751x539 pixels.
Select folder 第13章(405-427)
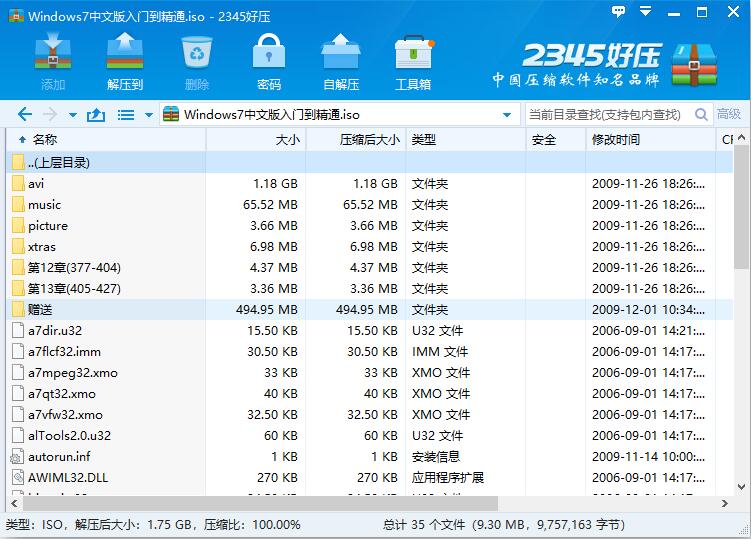370,288
